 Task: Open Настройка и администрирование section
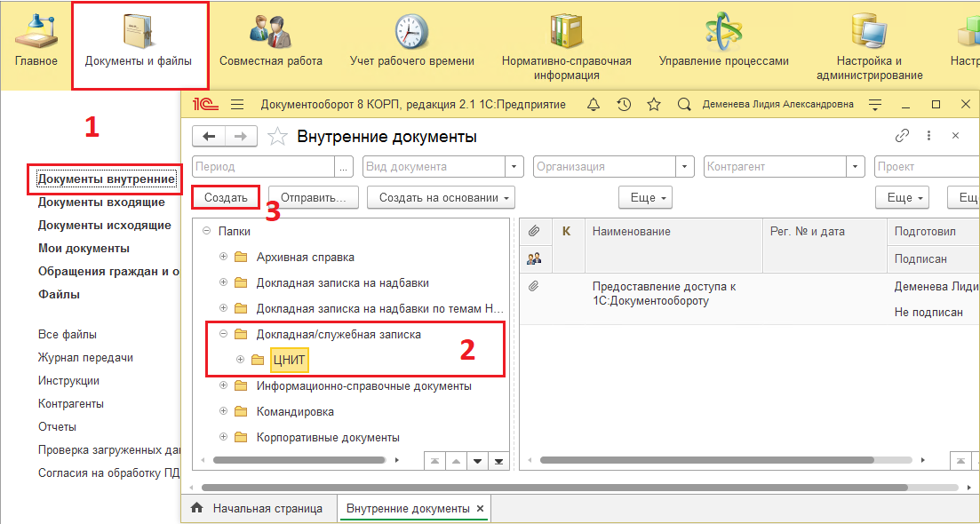(869, 46)
